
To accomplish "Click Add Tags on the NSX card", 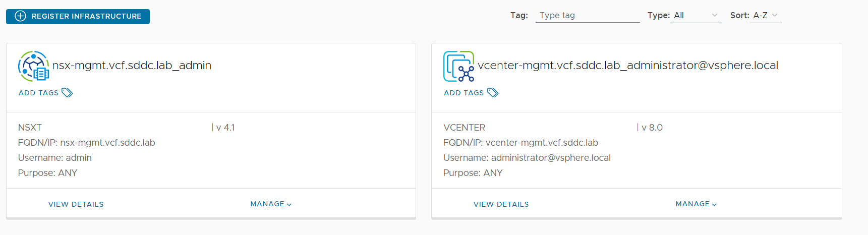I will point(39,93).
